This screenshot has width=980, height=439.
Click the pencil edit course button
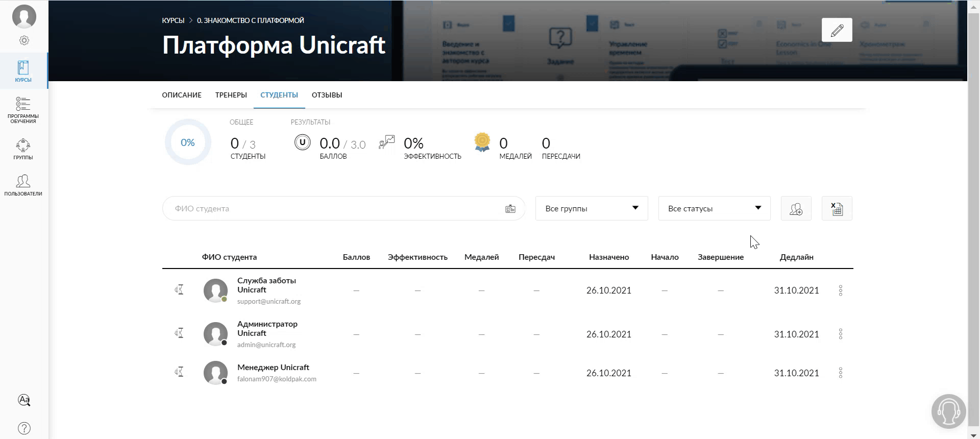click(837, 30)
